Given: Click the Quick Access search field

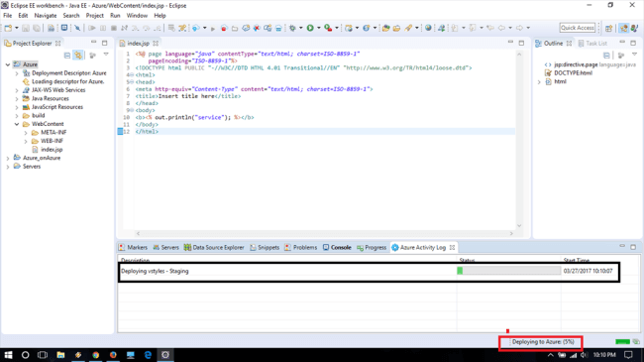Looking at the screenshot, I should (x=578, y=28).
